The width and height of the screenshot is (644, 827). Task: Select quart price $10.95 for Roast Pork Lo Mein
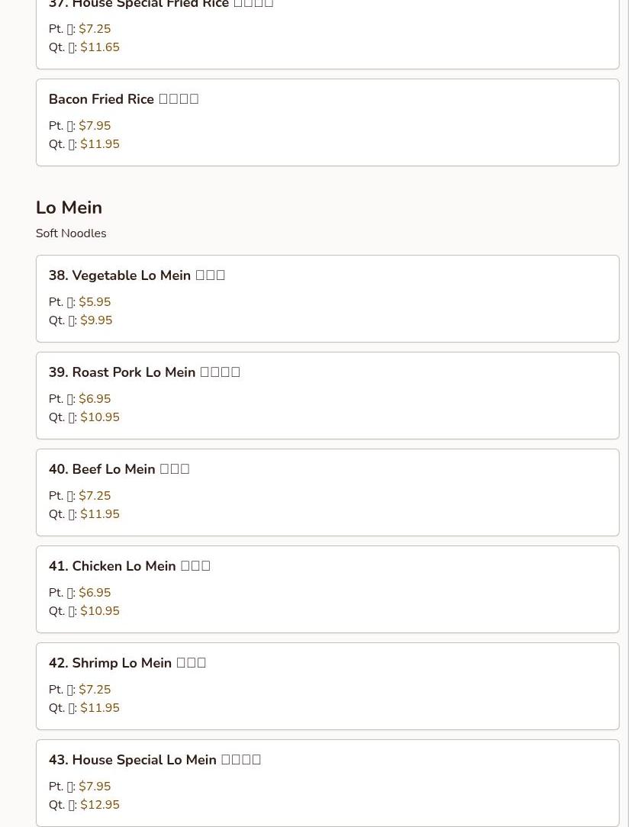pyautogui.click(x=100, y=417)
